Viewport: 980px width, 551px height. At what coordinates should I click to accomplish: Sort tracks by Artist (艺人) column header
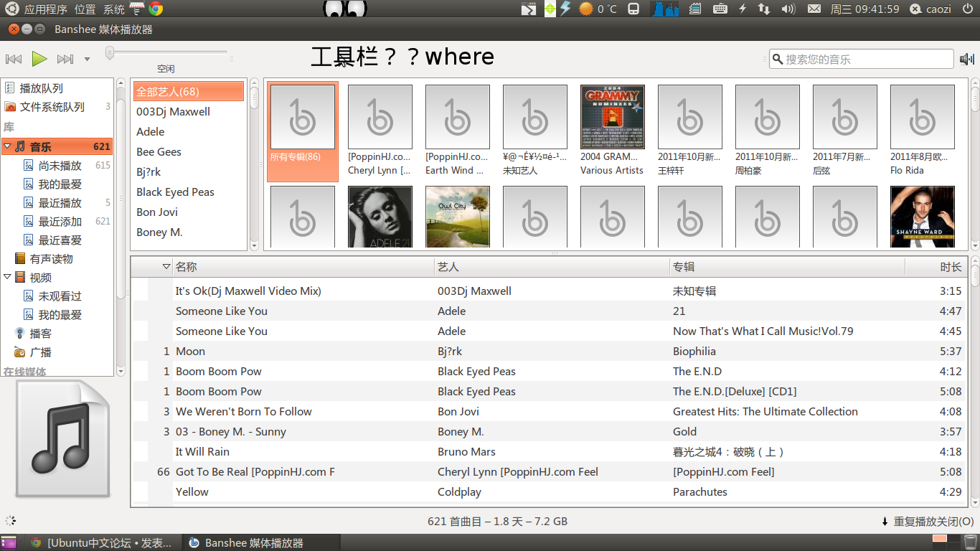click(x=552, y=266)
